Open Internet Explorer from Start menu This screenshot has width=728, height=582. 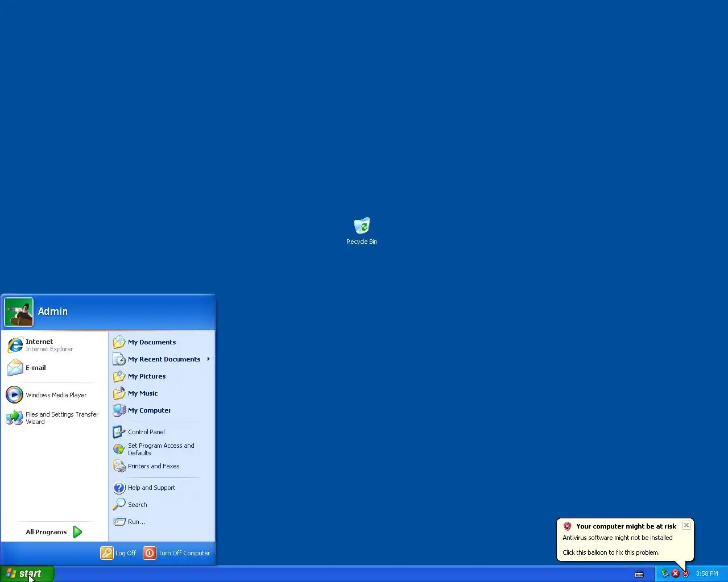(x=55, y=345)
